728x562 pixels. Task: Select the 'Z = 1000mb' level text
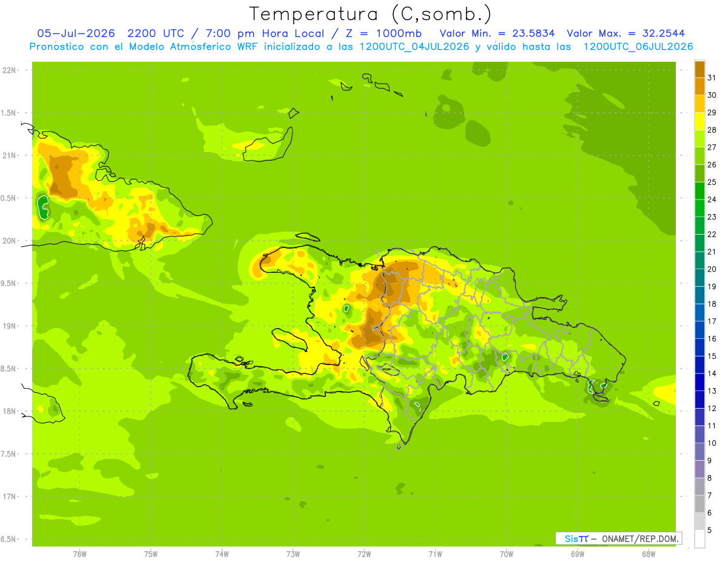tap(382, 33)
